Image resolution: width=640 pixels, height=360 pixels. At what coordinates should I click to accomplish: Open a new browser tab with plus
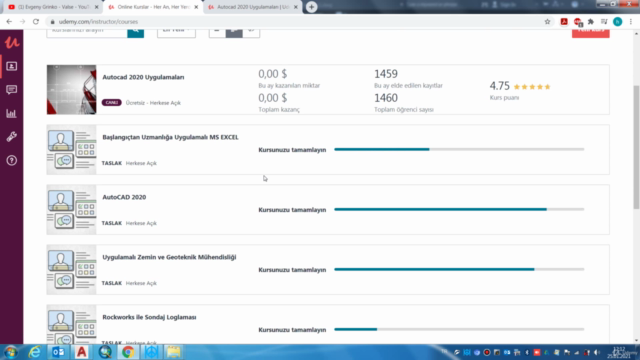click(311, 7)
